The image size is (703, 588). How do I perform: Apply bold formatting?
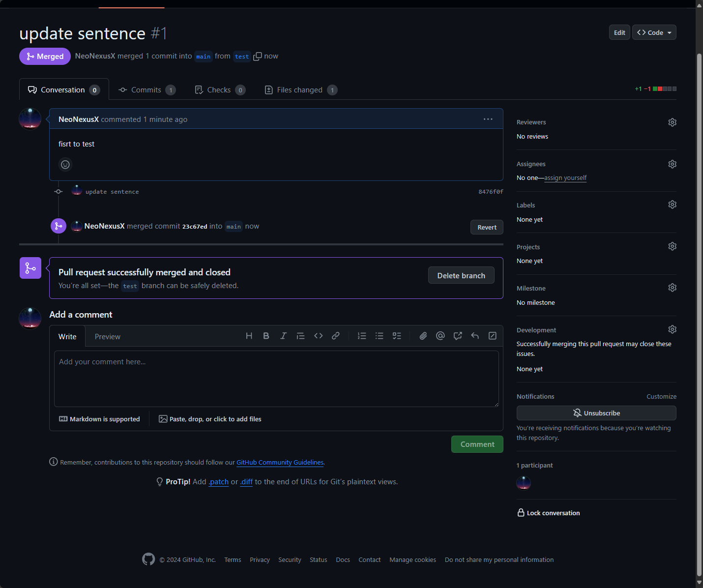[266, 336]
